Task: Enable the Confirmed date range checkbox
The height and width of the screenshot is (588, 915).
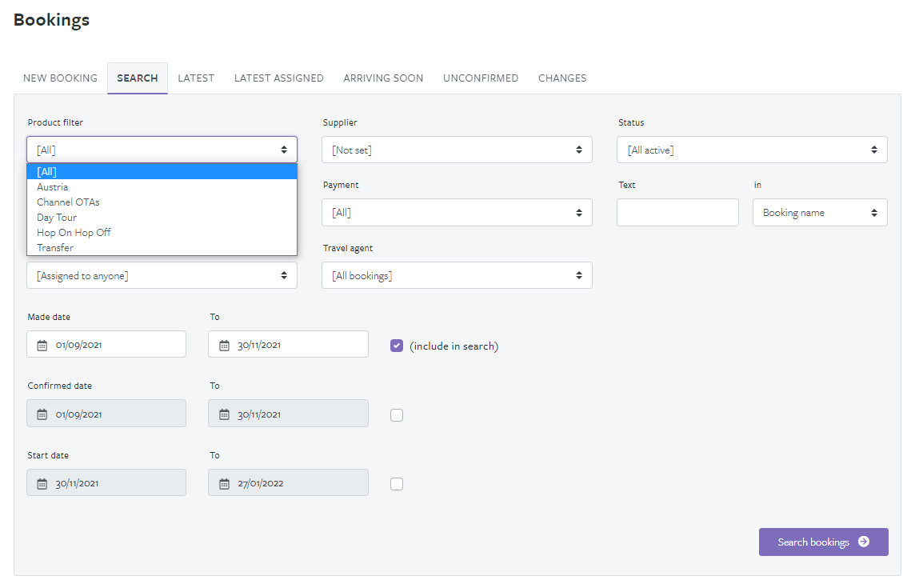Action: 397,414
